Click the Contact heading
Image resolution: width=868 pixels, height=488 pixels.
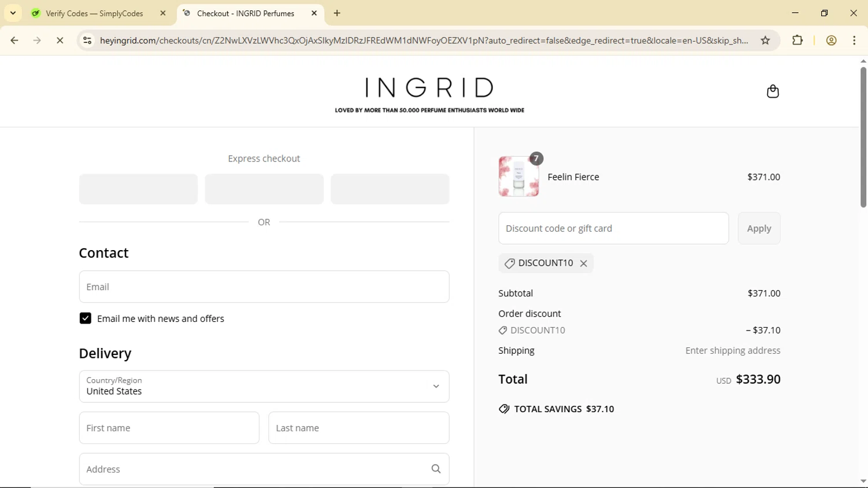104,253
